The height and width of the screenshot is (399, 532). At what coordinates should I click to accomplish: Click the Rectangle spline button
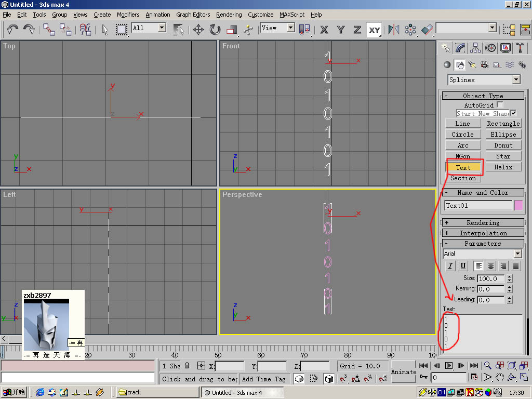tap(503, 124)
